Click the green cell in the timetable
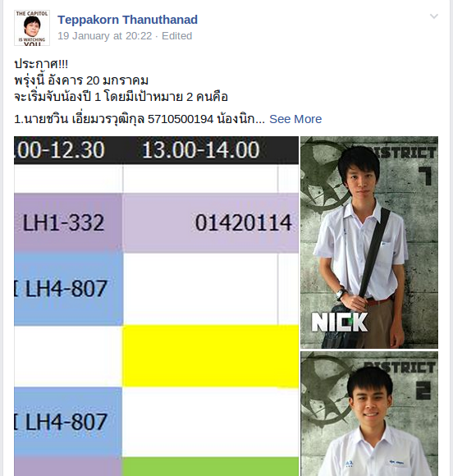The width and height of the screenshot is (453, 476). pyautogui.click(x=211, y=466)
